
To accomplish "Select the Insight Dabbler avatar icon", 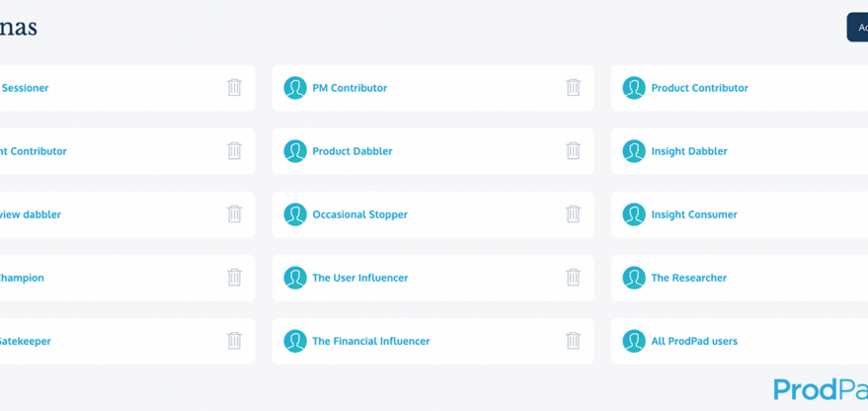I will [x=634, y=150].
